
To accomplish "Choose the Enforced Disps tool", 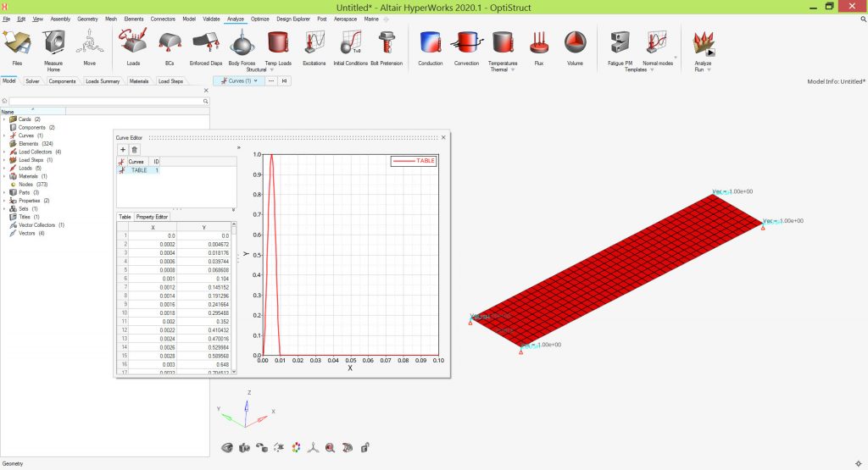I will [206, 44].
